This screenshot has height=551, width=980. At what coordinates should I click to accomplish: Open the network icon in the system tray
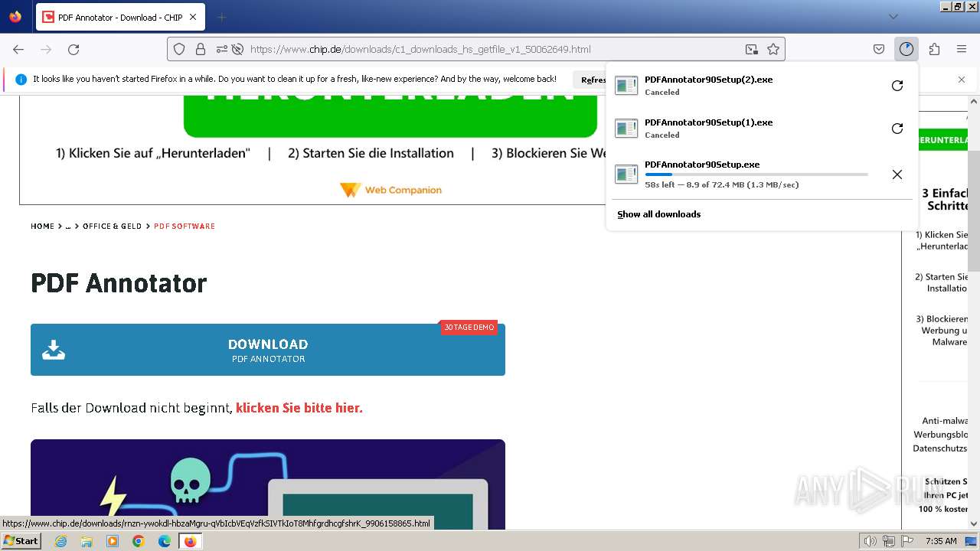(888, 541)
